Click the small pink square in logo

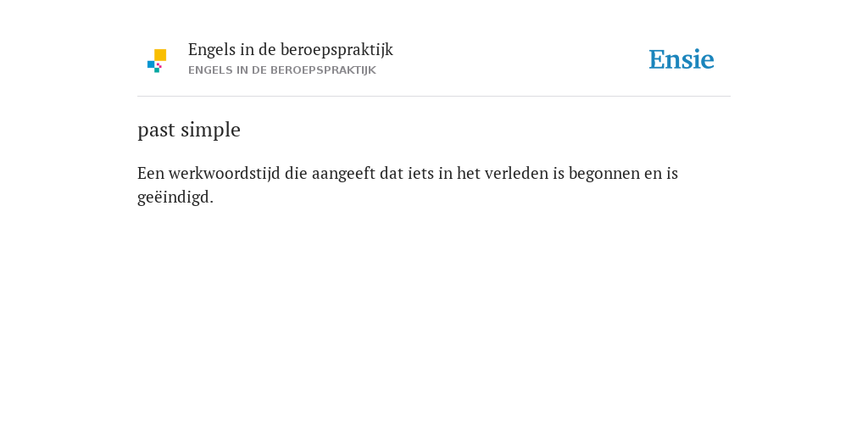(159, 65)
